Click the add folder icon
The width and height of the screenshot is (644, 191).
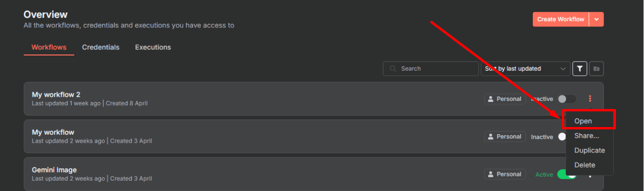click(597, 69)
